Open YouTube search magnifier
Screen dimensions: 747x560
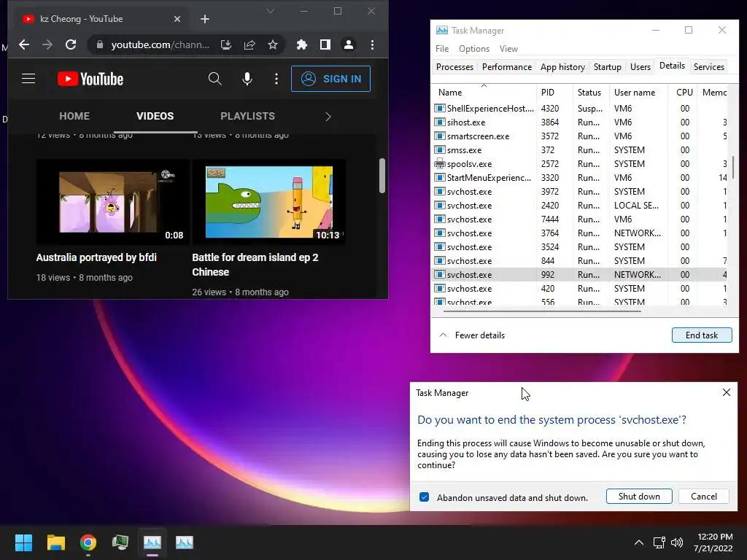(x=215, y=79)
